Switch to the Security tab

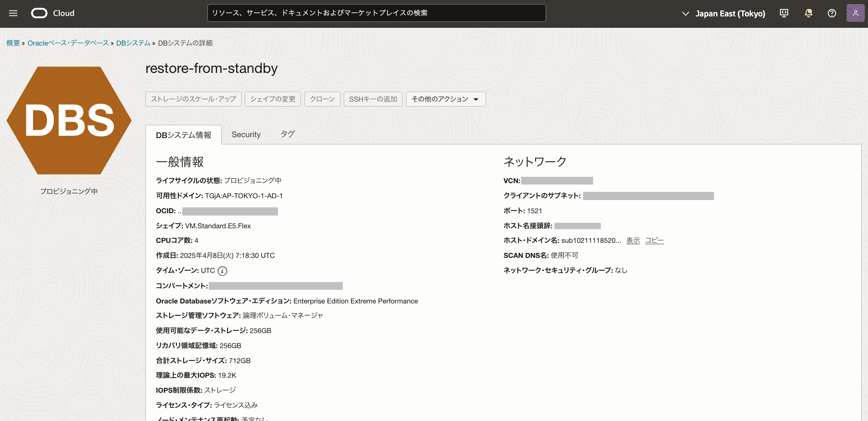pos(246,135)
